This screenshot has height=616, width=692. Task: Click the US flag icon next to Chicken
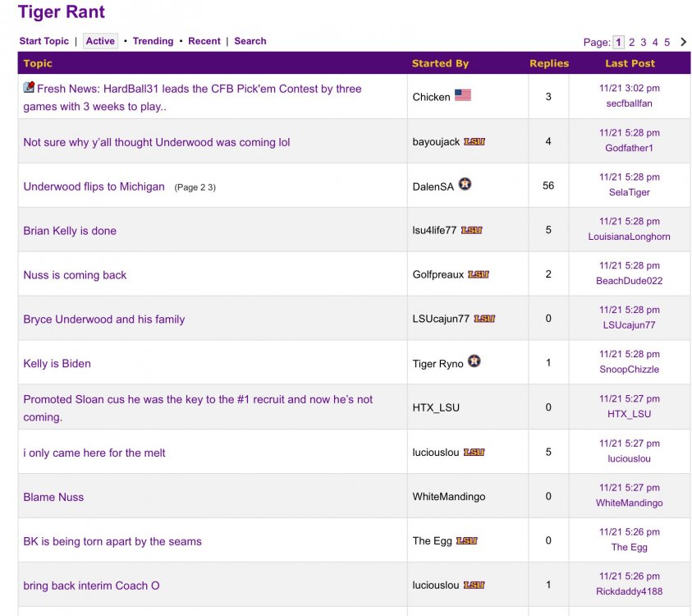[463, 95]
